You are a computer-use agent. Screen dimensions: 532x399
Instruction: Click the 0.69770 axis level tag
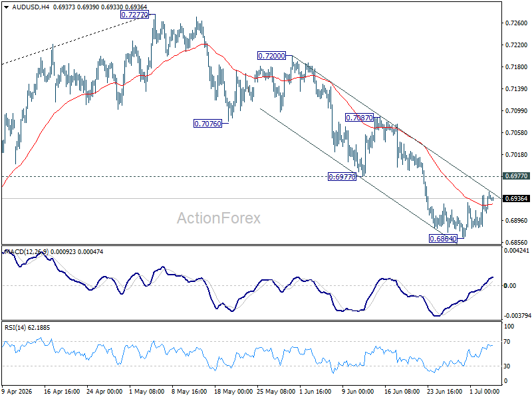[517, 176]
